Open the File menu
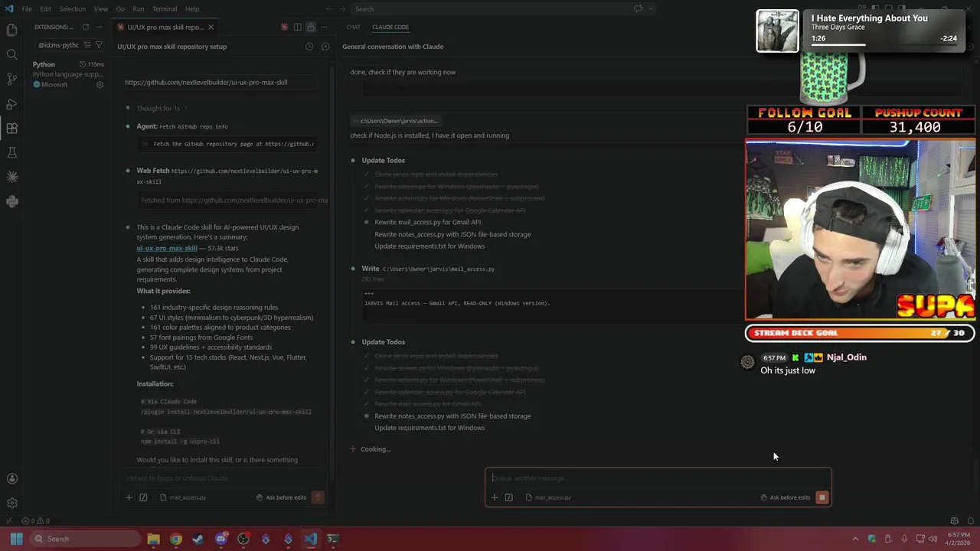Image resolution: width=980 pixels, height=551 pixels. (x=27, y=8)
